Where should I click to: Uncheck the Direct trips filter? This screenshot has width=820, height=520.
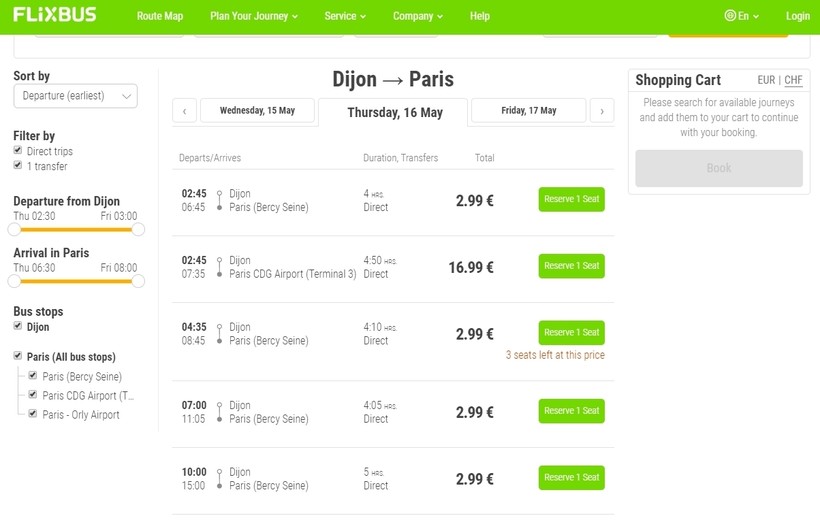coord(18,151)
